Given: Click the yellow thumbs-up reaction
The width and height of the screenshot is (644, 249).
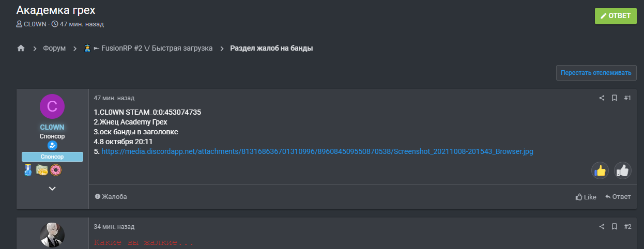Looking at the screenshot, I should point(600,170).
